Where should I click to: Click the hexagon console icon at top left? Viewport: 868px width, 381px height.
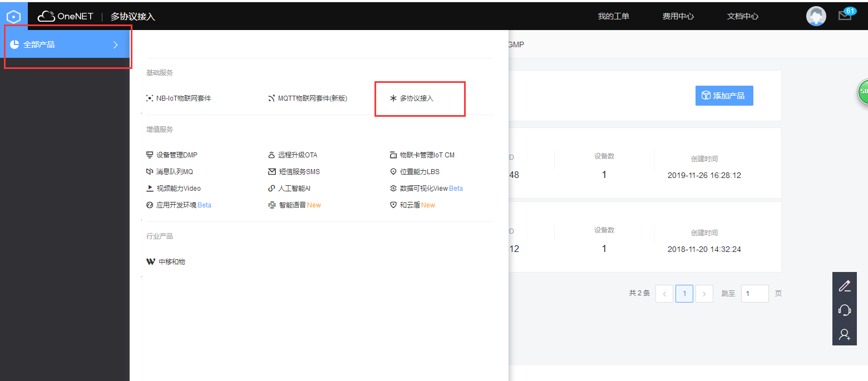pyautogui.click(x=13, y=16)
